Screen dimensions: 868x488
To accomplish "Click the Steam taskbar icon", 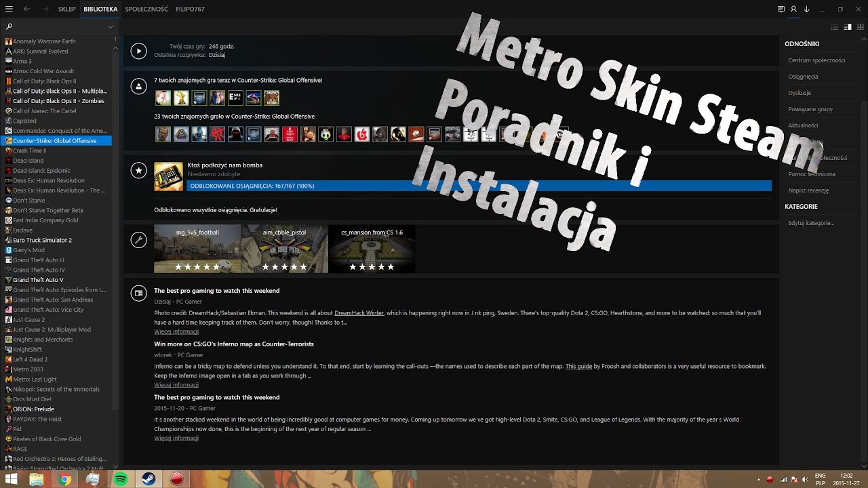I will pyautogui.click(x=149, y=479).
